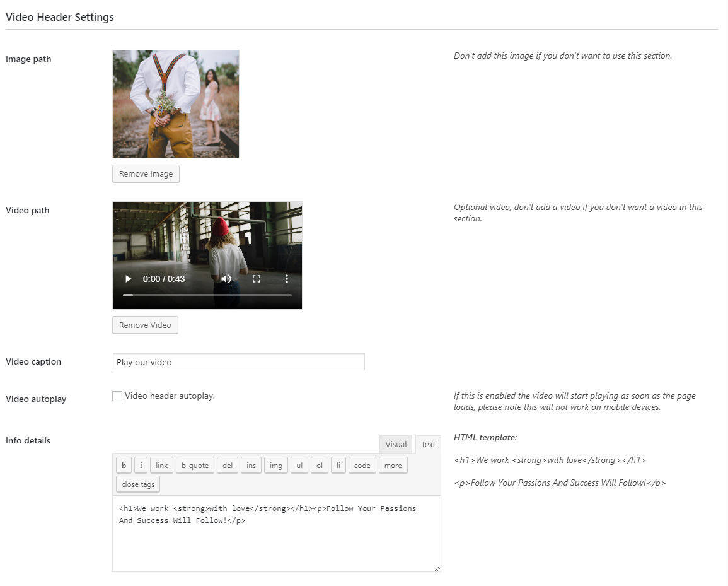728x586 pixels.
Task: Click the header image thumbnail
Action: coord(175,104)
